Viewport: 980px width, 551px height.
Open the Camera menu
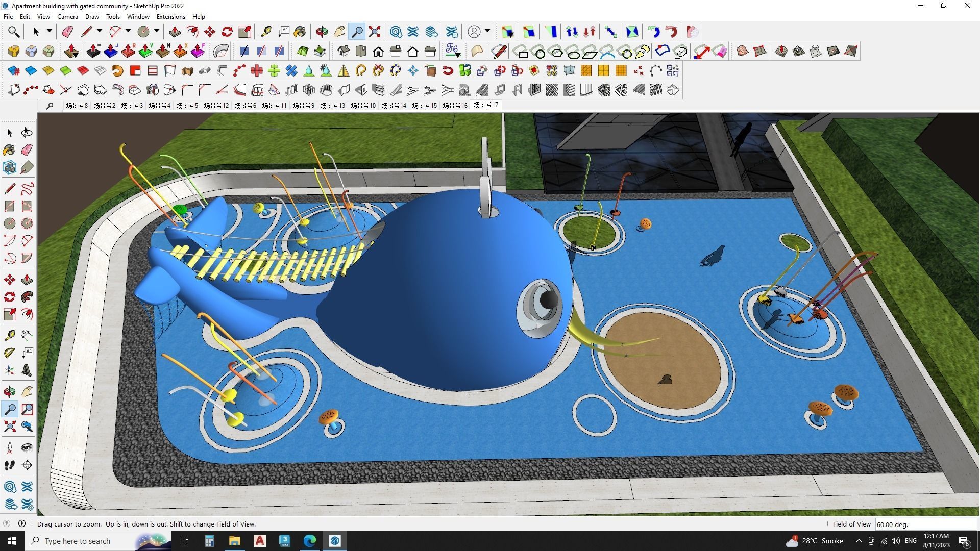(67, 17)
